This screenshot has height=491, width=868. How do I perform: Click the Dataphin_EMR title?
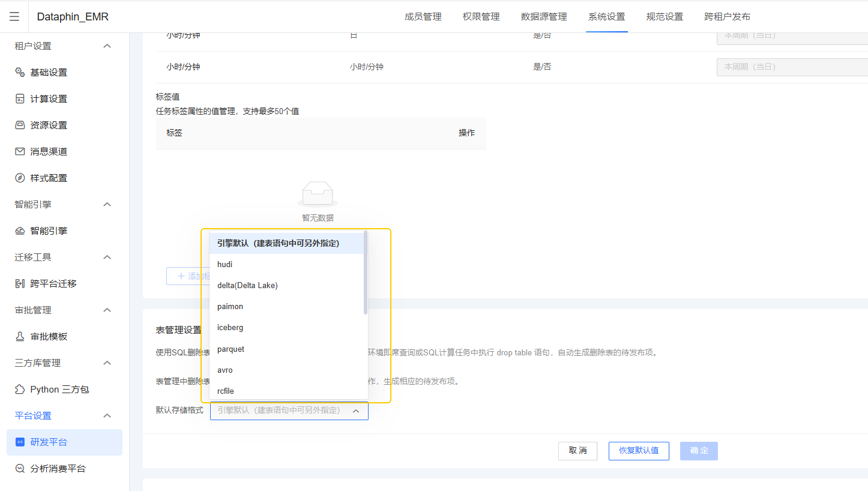[73, 17]
